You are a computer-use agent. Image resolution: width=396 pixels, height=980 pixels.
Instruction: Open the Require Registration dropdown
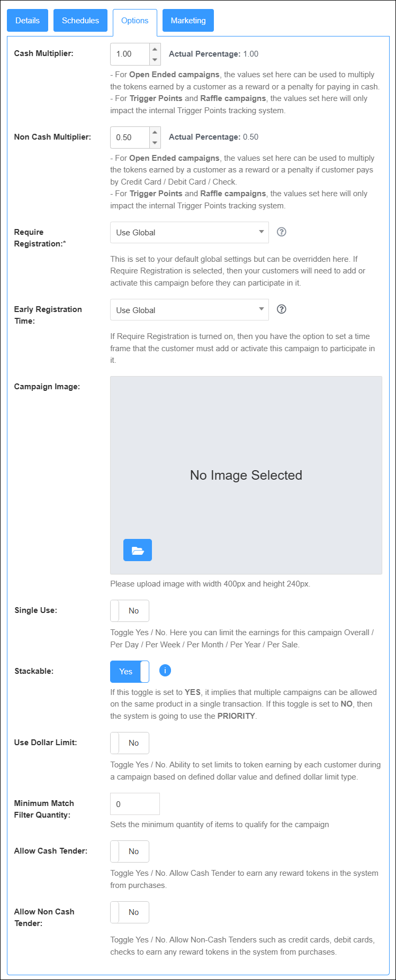[189, 233]
